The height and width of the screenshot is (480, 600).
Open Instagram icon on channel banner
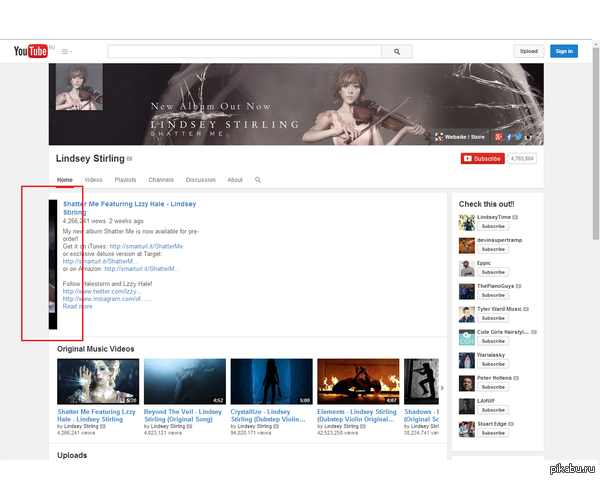[528, 137]
